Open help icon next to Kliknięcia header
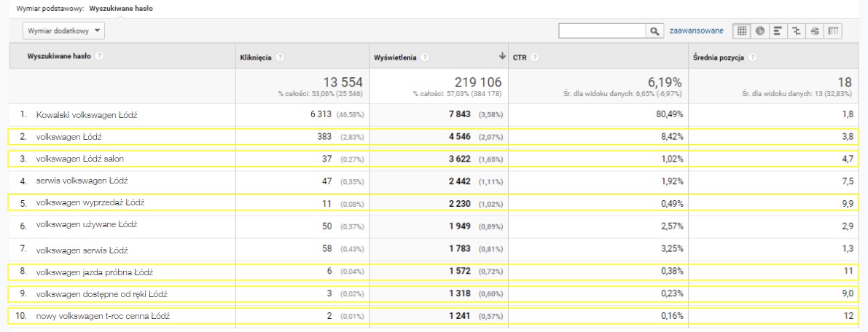This screenshot has height=332, width=868. 280,57
